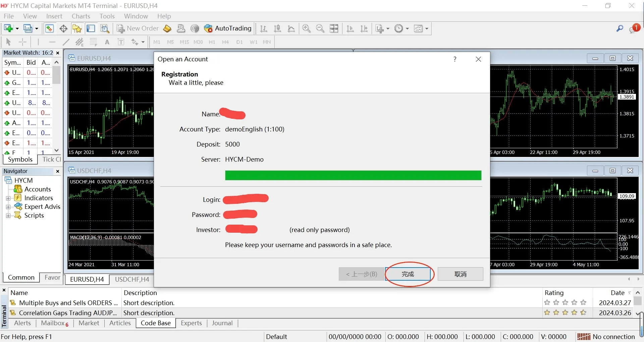Open the Profiles dropdown arrow

pyautogui.click(x=37, y=28)
